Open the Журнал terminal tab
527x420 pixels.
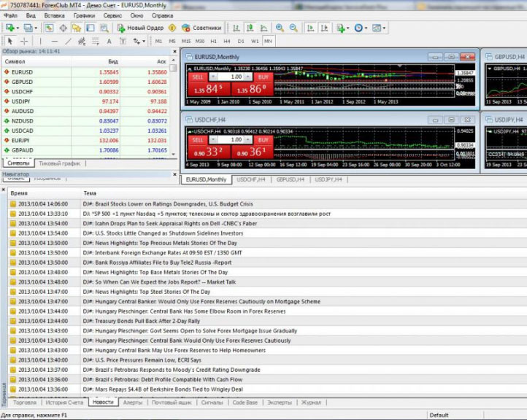click(x=311, y=402)
